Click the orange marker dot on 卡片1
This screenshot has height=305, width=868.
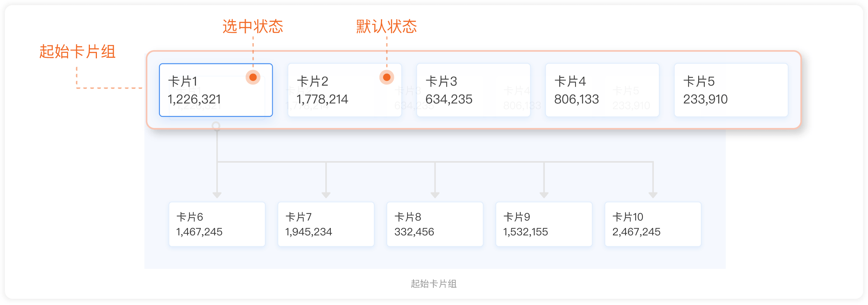coord(253,77)
